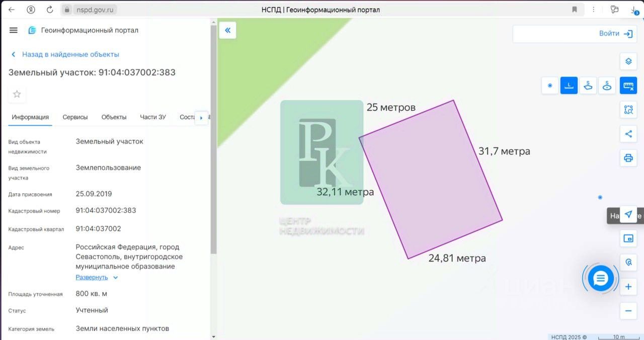644x340 pixels.
Task: Click the status value Учтенный
Action: pyautogui.click(x=92, y=310)
